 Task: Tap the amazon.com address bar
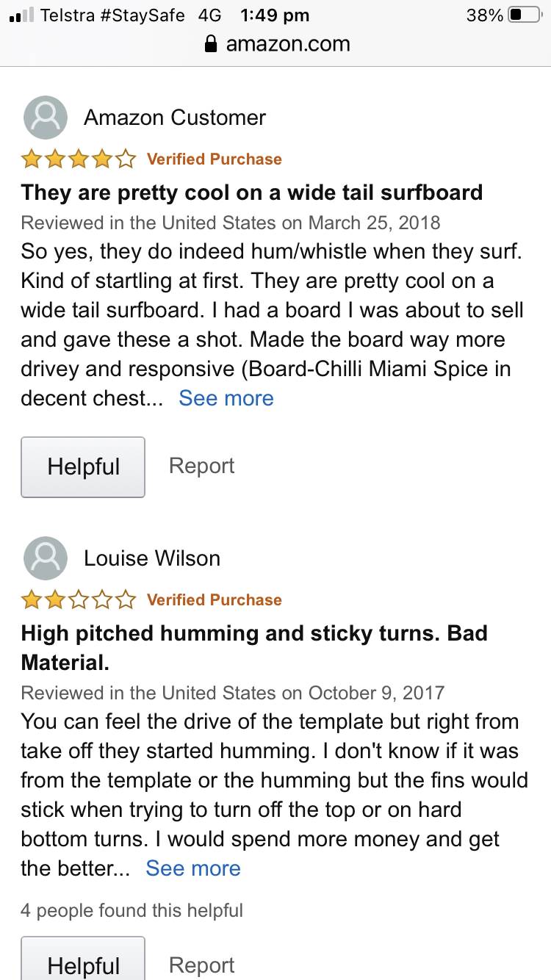click(x=287, y=44)
